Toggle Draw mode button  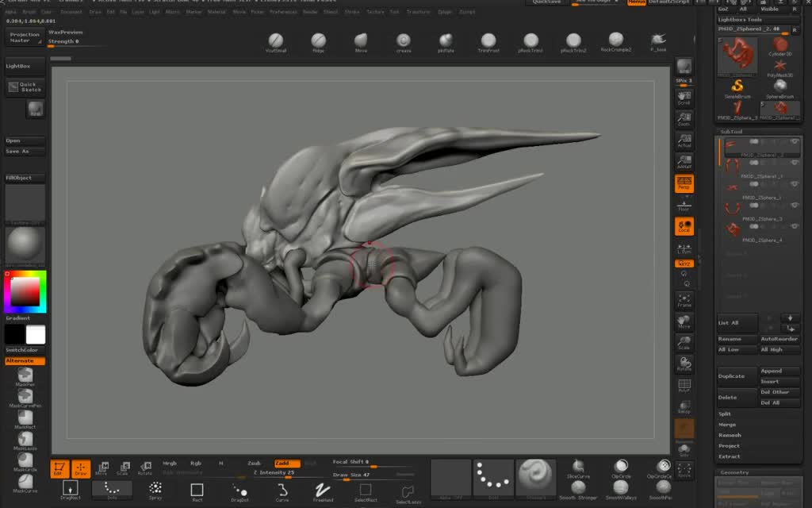click(81, 468)
